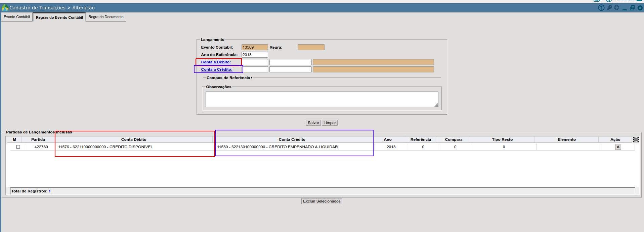Close the panel with X icon

click(x=640, y=8)
